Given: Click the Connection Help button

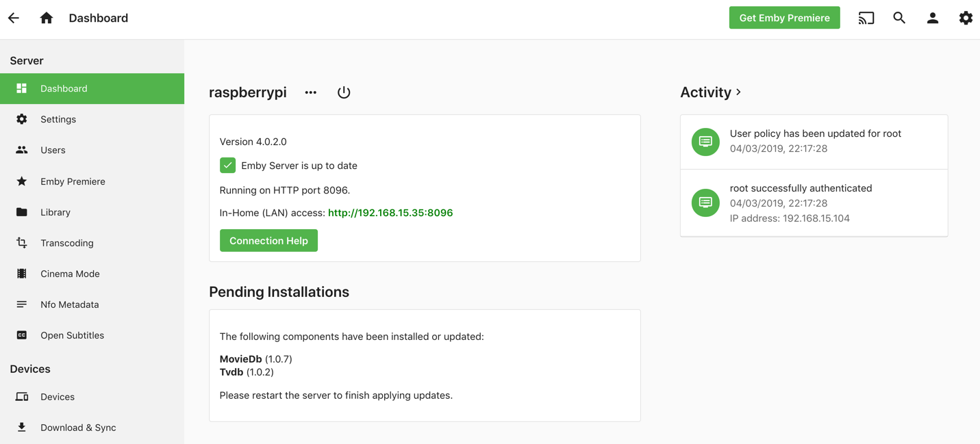Looking at the screenshot, I should pos(268,241).
